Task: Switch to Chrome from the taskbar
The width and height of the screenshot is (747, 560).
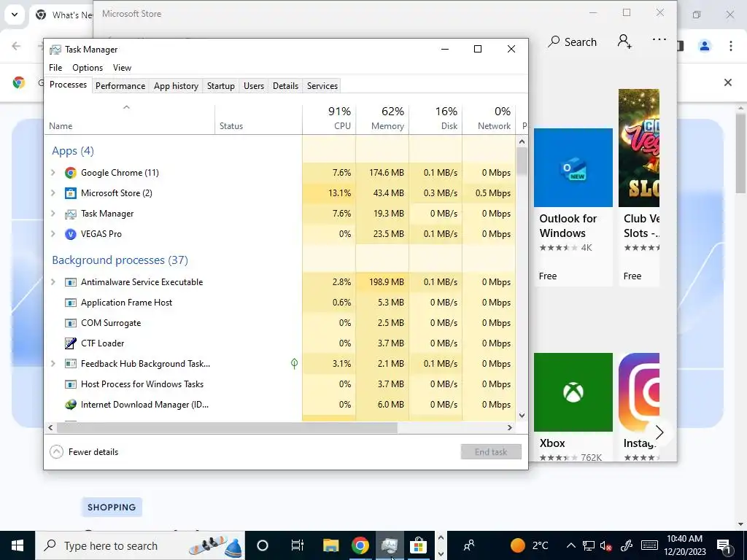Action: (x=360, y=545)
